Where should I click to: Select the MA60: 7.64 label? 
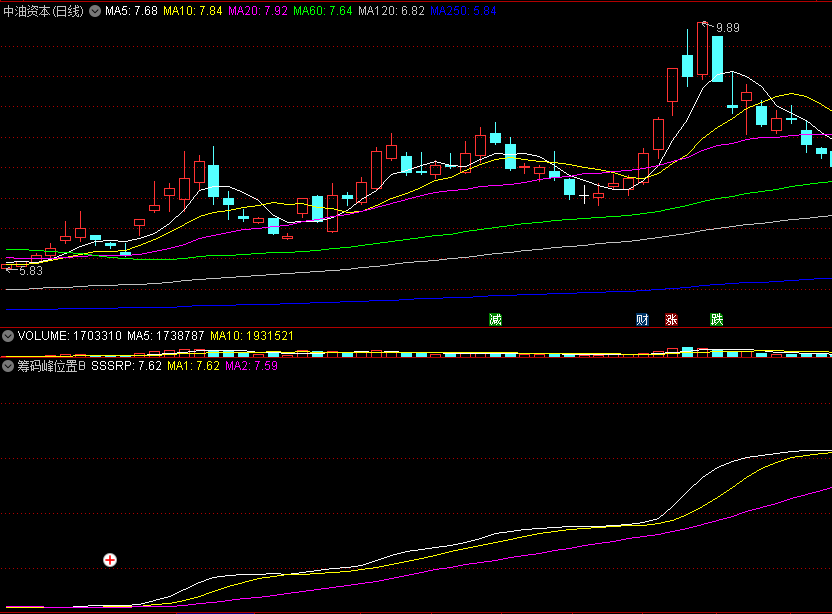point(323,11)
